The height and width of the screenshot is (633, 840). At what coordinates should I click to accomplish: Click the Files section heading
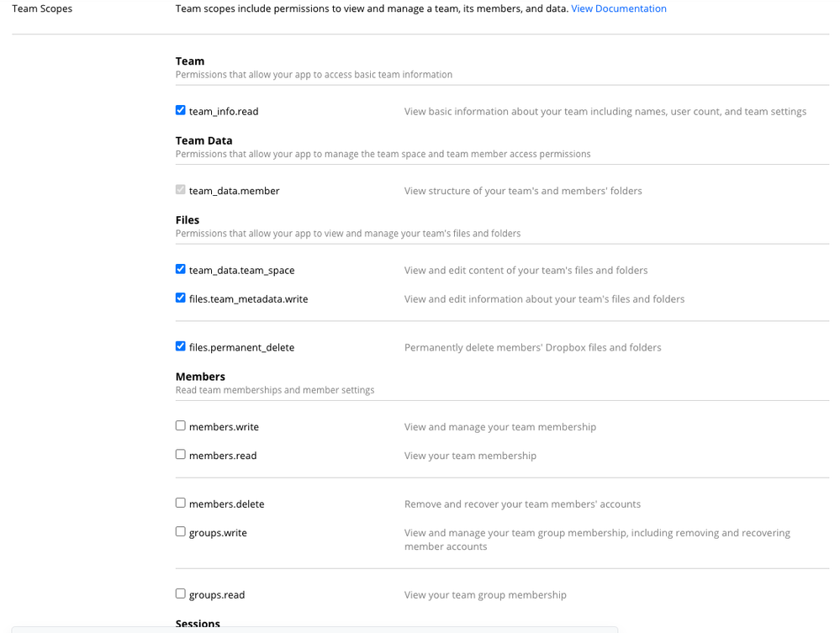(x=188, y=220)
